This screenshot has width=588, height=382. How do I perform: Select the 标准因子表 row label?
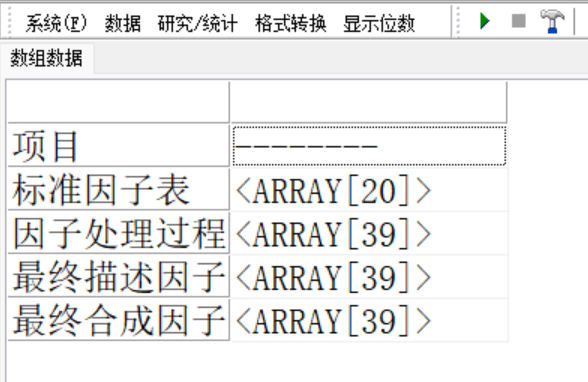coord(118,189)
